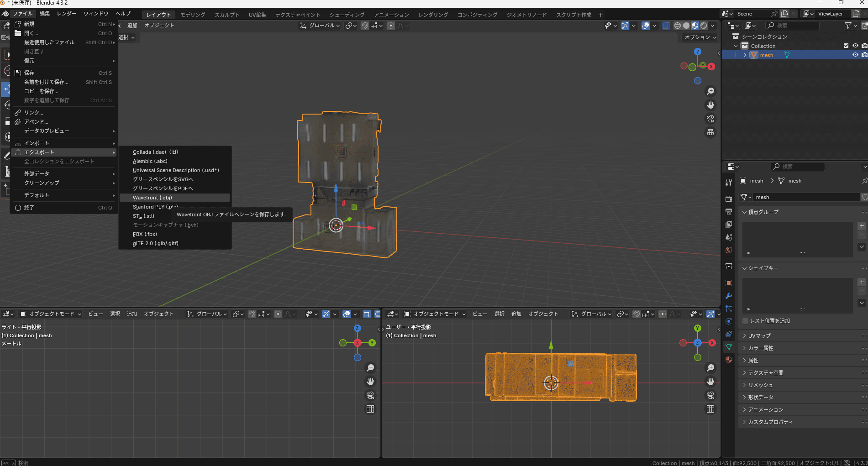This screenshot has width=868, height=466.
Task: Click the zoom magnifier icon in main viewport
Action: tap(710, 91)
